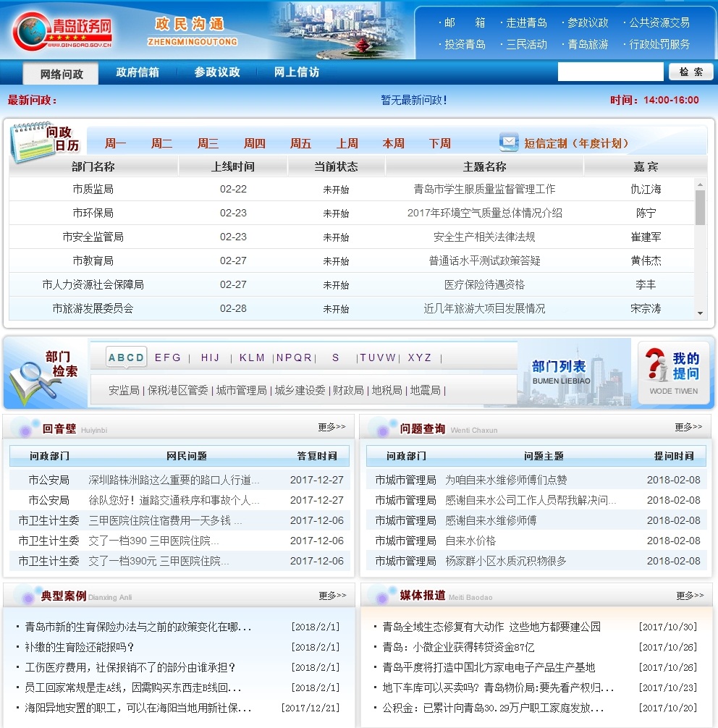
Task: Show 更多 for 典型案例 section
Action: tap(332, 596)
